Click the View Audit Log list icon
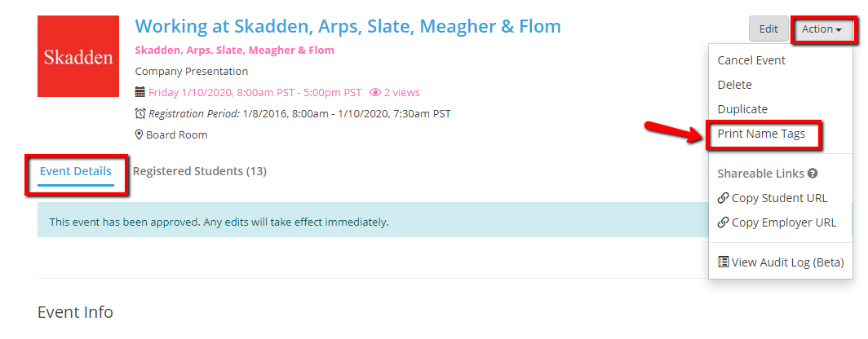The image size is (868, 339). 723,262
